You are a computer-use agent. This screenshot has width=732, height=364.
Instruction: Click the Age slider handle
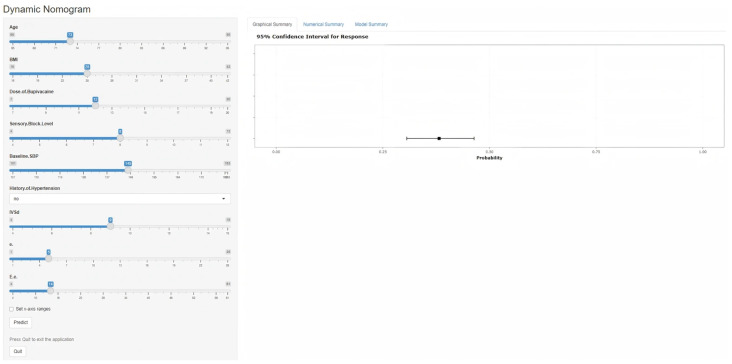70,42
